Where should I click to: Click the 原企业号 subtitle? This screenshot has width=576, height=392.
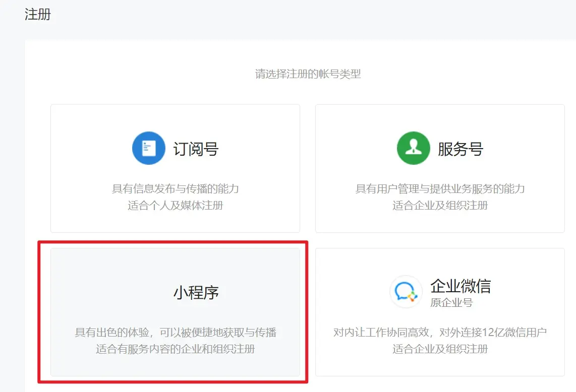coord(451,302)
